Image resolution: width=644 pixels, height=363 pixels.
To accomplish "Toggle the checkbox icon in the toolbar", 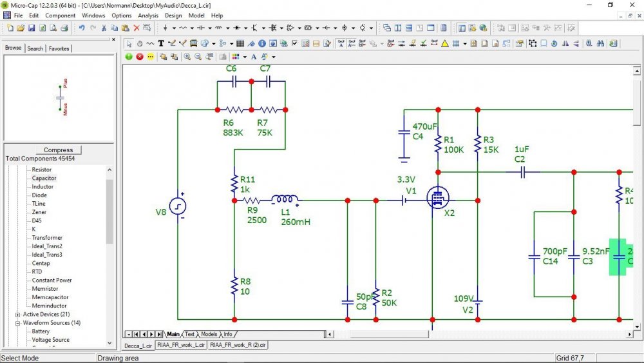I will (x=294, y=44).
